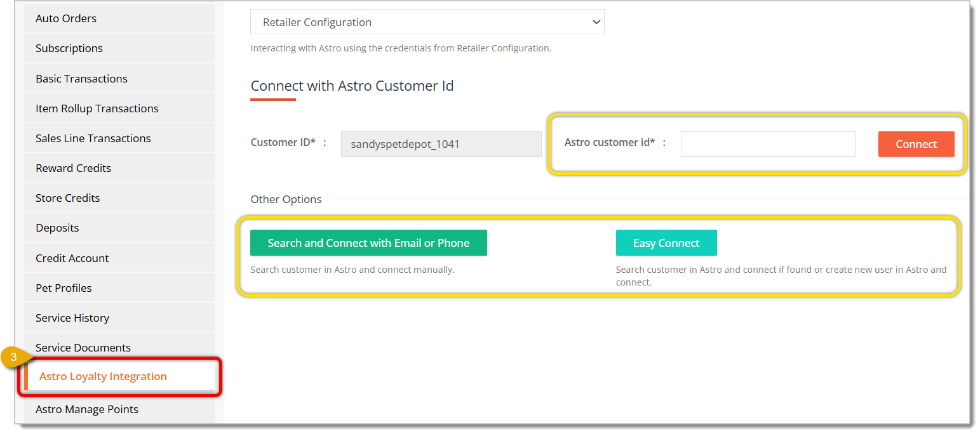Open Store Credits page
This screenshot has width=980, height=434.
tap(119, 198)
